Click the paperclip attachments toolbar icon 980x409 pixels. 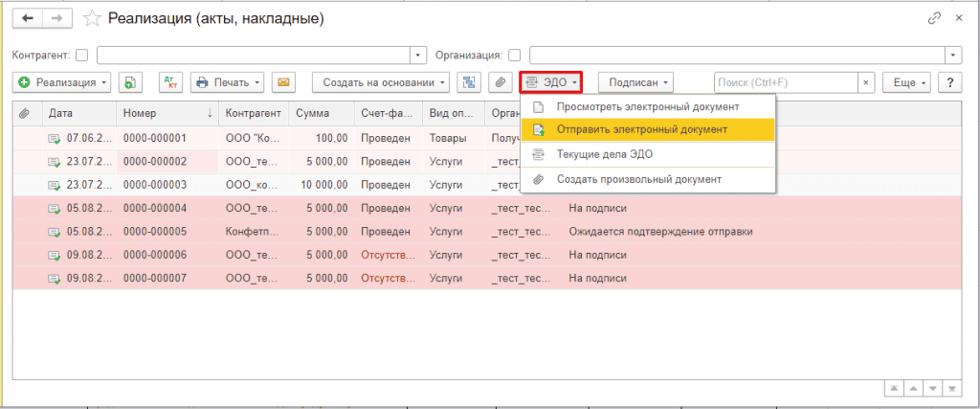tap(499, 82)
